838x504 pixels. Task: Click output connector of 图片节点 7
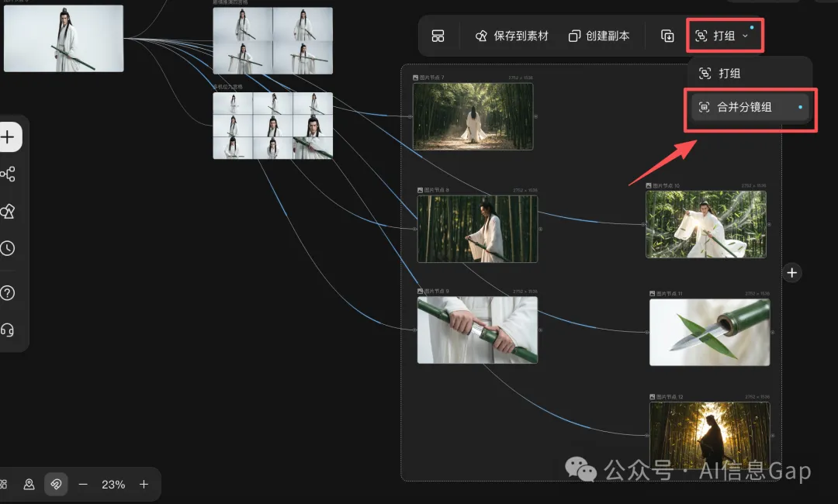pos(535,116)
